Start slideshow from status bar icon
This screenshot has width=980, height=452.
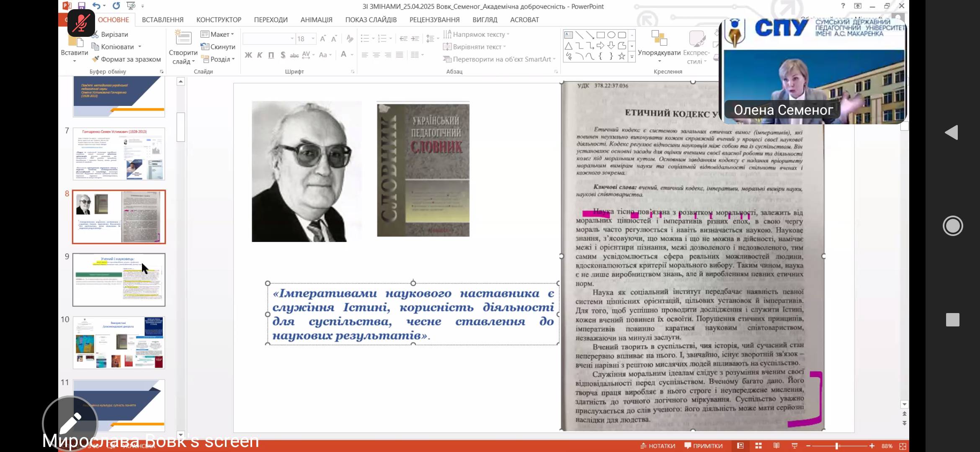794,446
